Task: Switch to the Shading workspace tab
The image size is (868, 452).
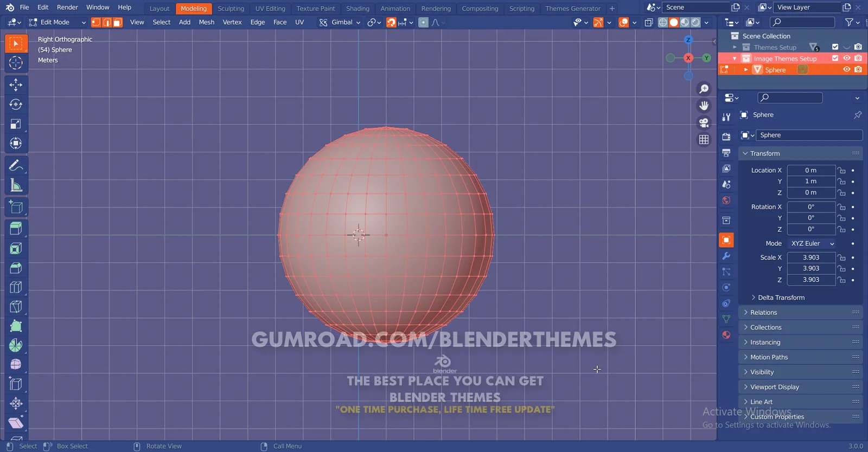Action: [x=358, y=9]
